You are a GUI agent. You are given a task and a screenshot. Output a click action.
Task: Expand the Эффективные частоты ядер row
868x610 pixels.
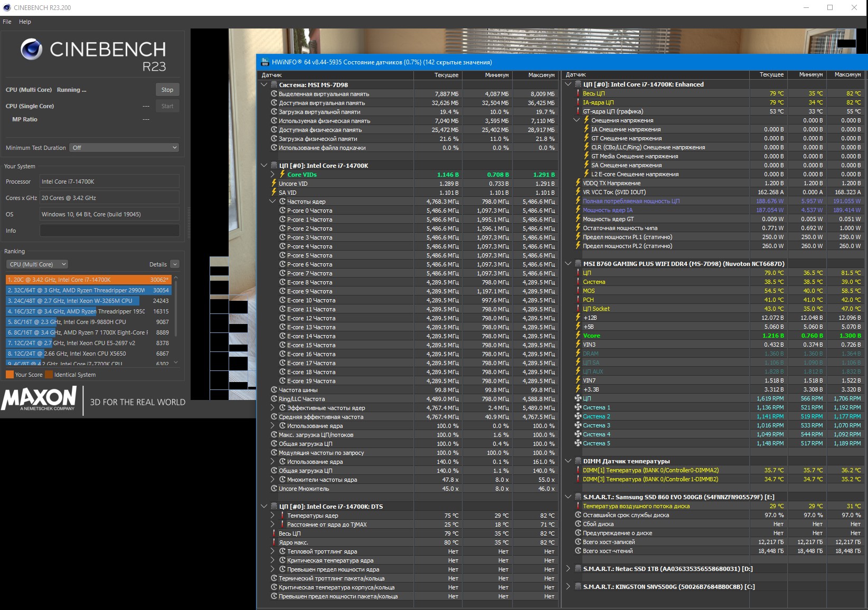pyautogui.click(x=272, y=407)
